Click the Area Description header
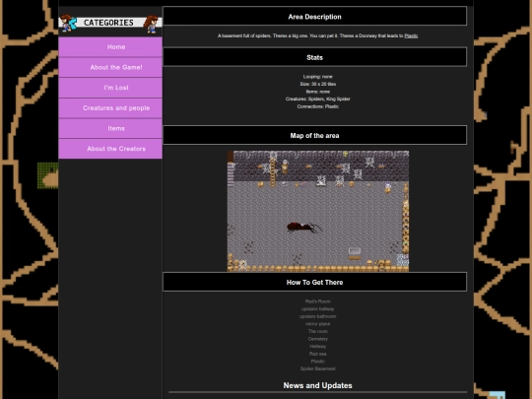 click(x=315, y=16)
